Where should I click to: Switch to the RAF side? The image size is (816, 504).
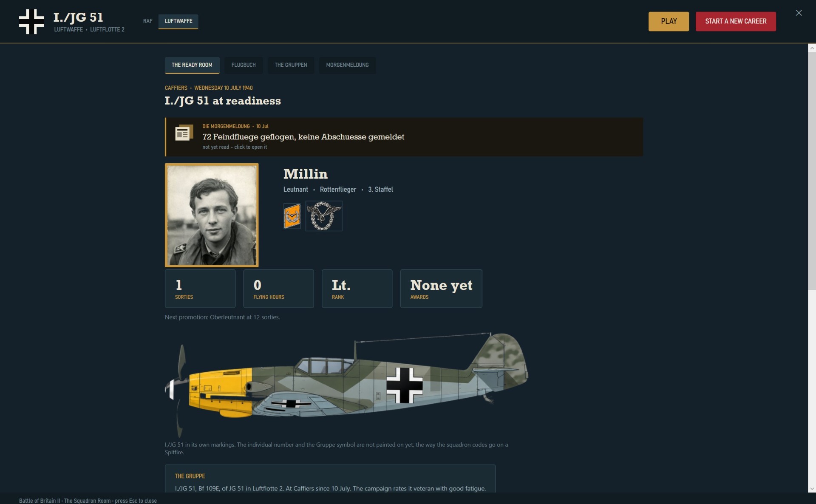click(x=147, y=21)
